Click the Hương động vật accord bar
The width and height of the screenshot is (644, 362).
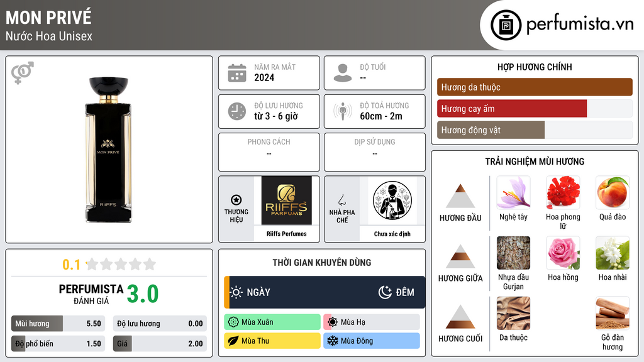pos(535,130)
